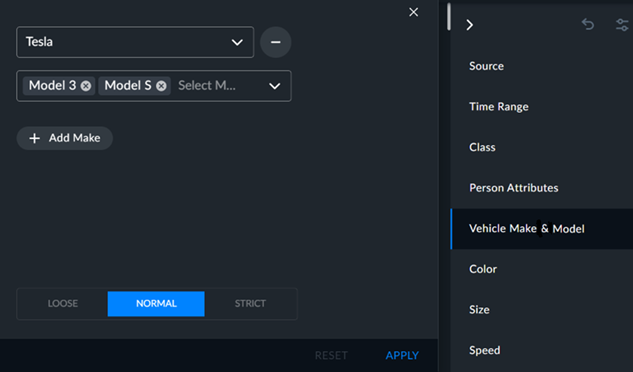This screenshot has width=633, height=372.
Task: Remove the Model 3 chip
Action: (86, 86)
